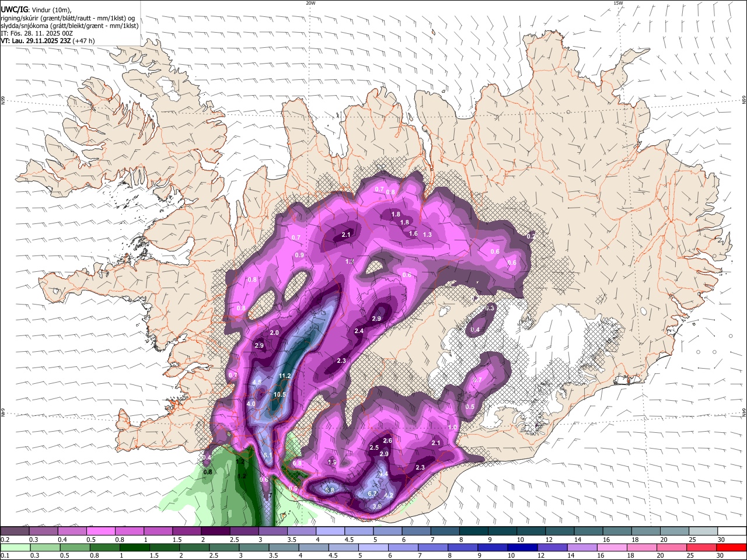Click upper legend swatch between 1 and 1.5

pyautogui.click(x=158, y=531)
